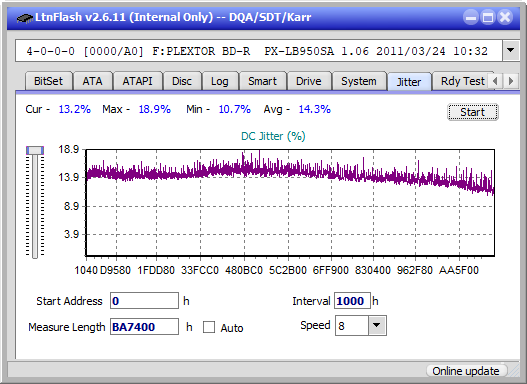
Task: Enable the Auto measure length checkbox
Action: click(x=209, y=327)
